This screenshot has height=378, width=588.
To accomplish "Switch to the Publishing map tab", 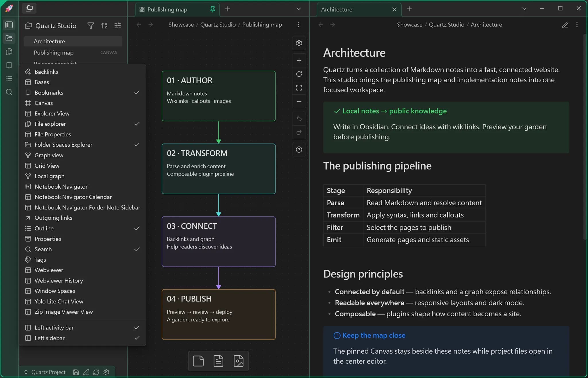I will click(177, 9).
